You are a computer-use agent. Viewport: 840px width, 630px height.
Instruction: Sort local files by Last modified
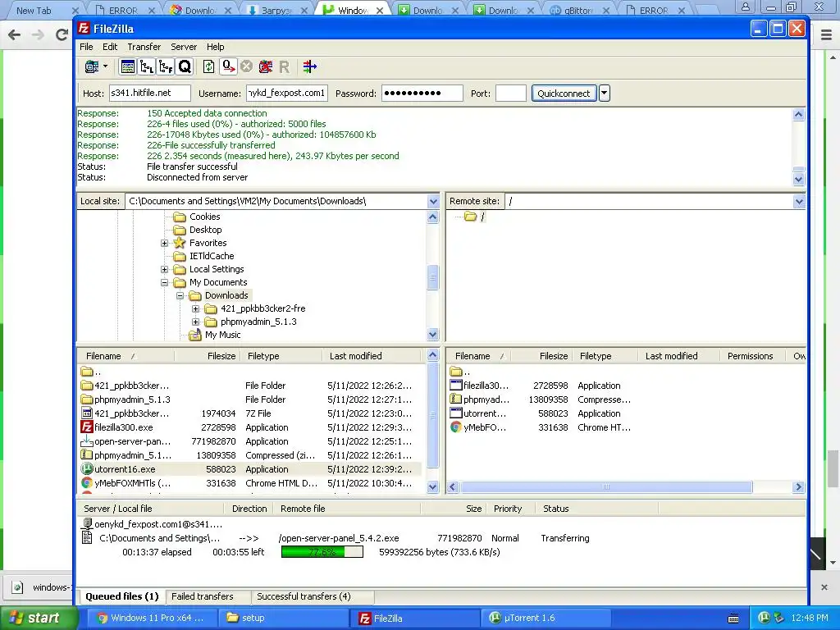point(356,356)
